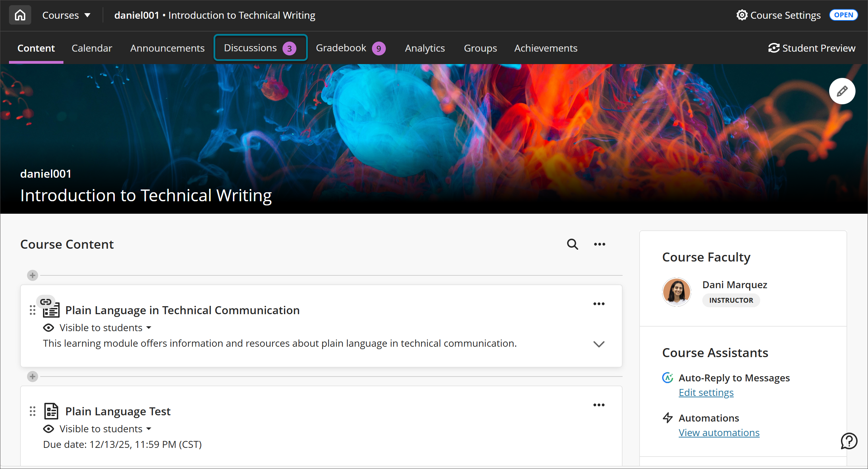Click the copy link icon on Plain Language module

(45, 301)
